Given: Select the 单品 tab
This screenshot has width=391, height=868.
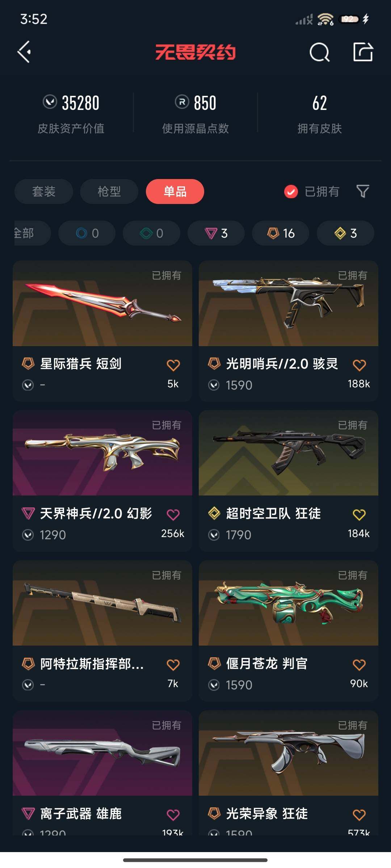Looking at the screenshot, I should tap(175, 191).
